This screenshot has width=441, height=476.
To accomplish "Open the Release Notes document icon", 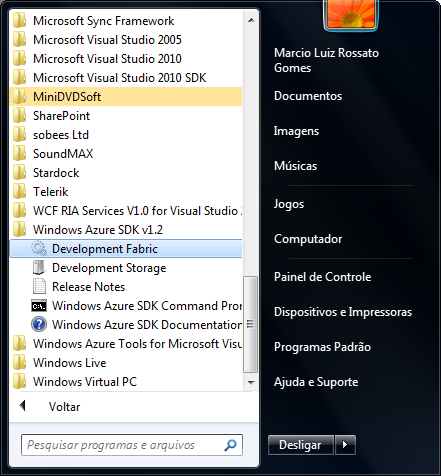I will (39, 287).
